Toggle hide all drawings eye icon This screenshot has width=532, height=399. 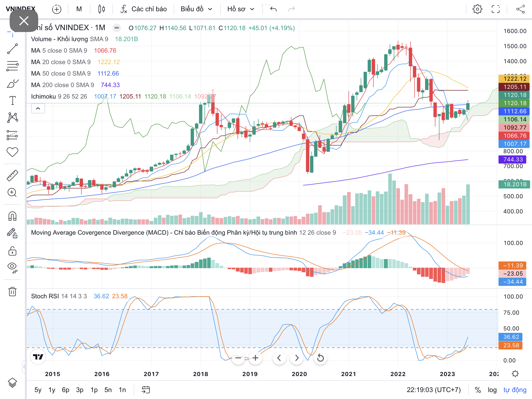12,268
